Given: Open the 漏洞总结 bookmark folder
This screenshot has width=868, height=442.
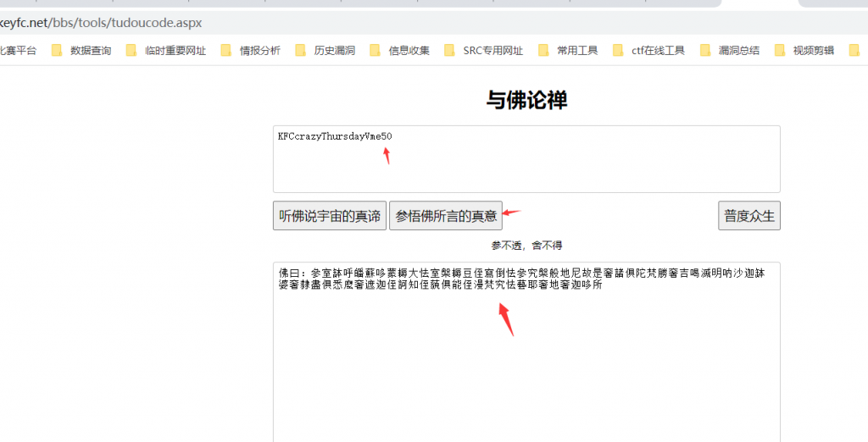Looking at the screenshot, I should pos(730,51).
